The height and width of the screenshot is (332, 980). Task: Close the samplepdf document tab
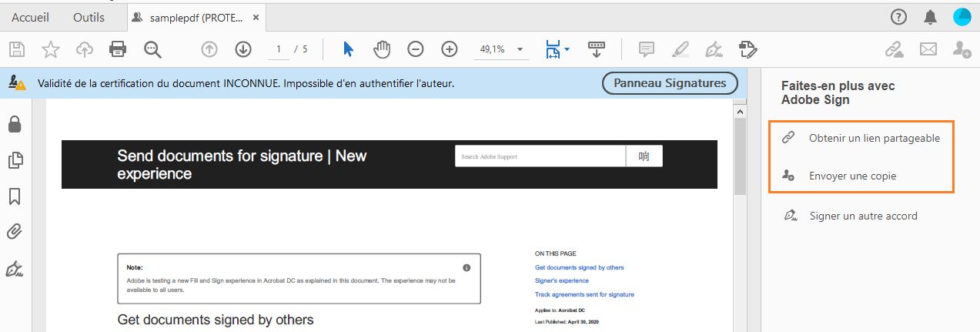[256, 17]
